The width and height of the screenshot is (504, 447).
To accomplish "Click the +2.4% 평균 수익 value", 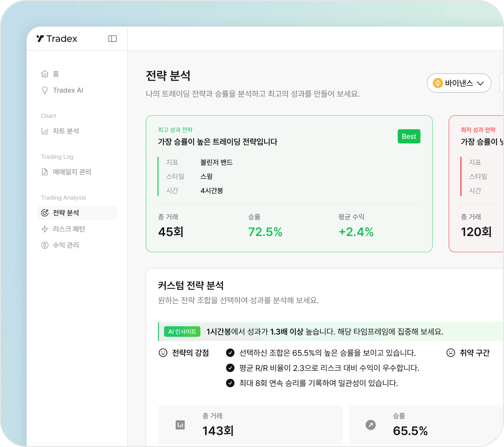I will 356,232.
